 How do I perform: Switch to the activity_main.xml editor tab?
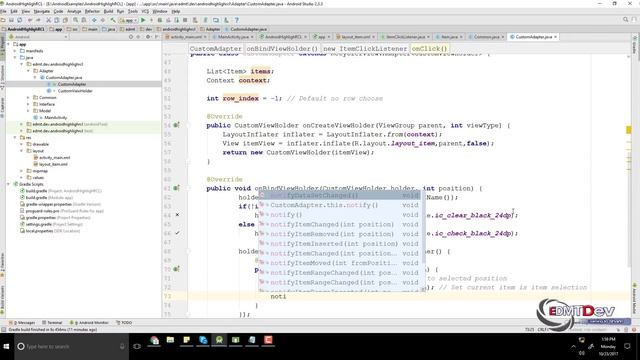click(186, 37)
